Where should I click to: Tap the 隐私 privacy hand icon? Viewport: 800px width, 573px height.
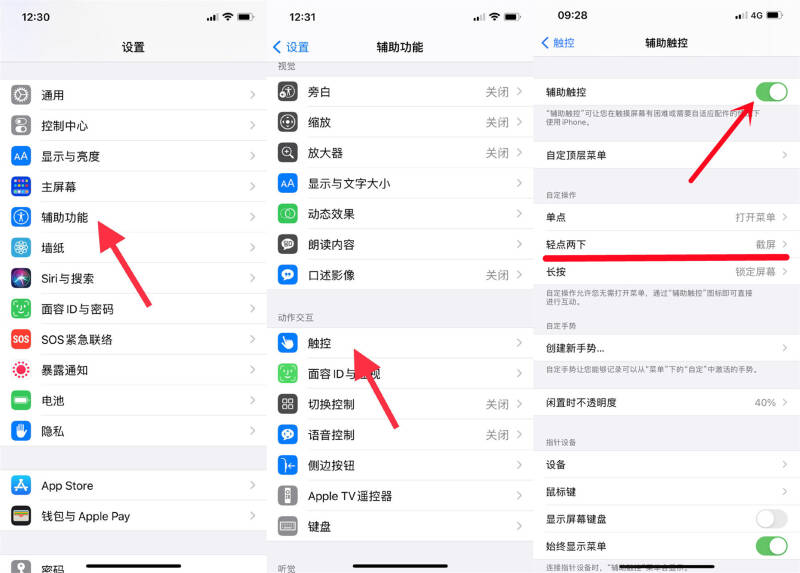pos(21,431)
